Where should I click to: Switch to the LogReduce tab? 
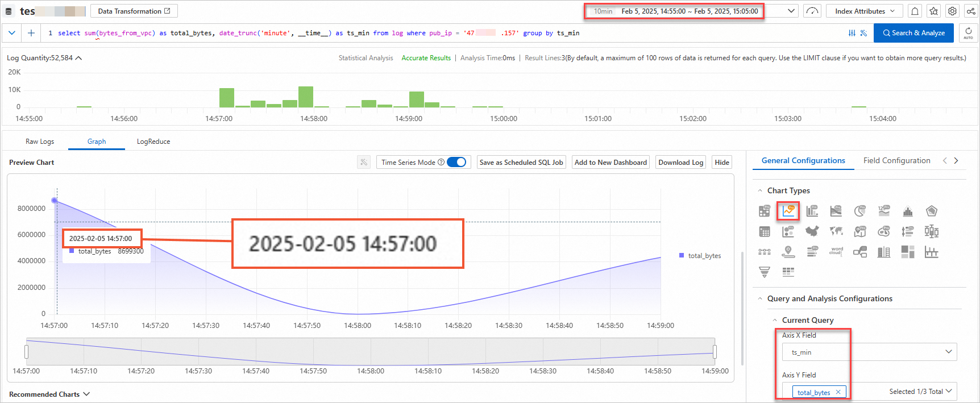pyautogui.click(x=153, y=142)
